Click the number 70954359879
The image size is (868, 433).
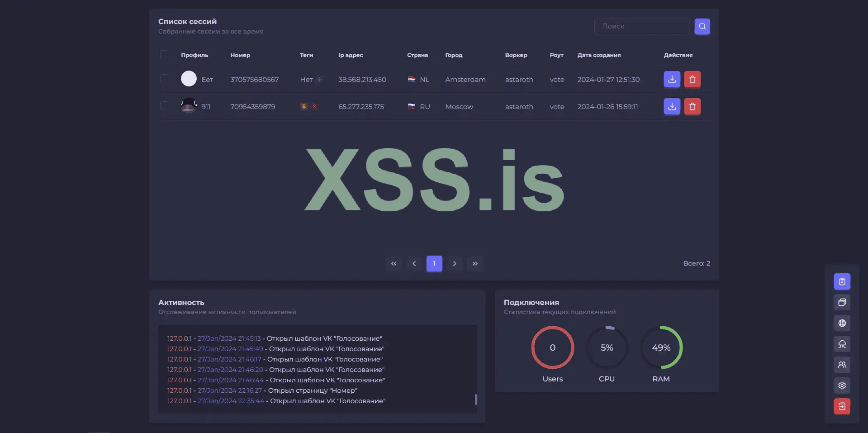(252, 107)
